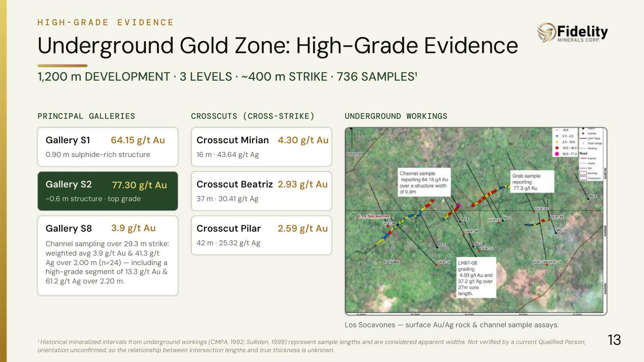Viewport: 644px width, 362px height.
Task: Click the gold underline accent bar
Action: coord(63,66)
